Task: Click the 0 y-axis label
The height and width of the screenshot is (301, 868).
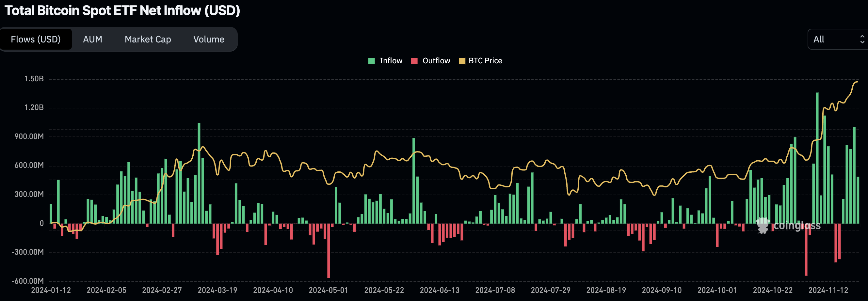Action: pos(42,223)
